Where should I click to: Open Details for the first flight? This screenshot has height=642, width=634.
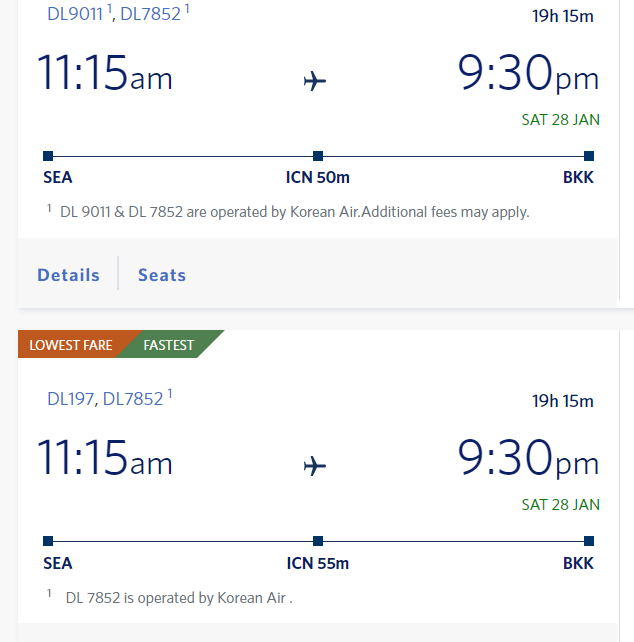pos(68,275)
